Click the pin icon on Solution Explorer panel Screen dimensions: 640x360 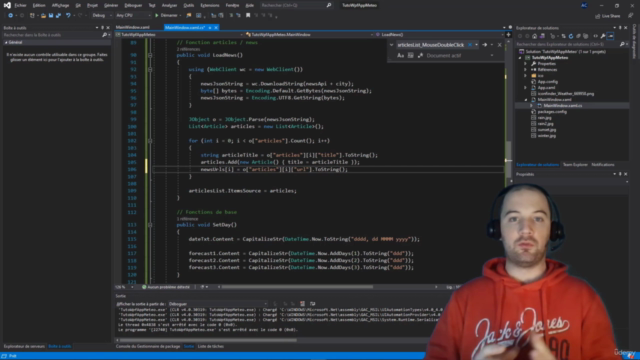[x=620, y=28]
